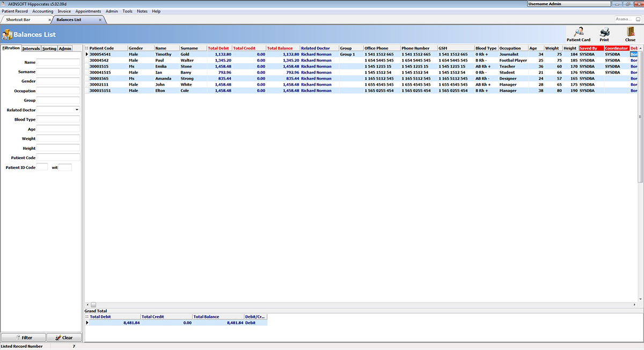The image size is (644, 350).
Task: Select the Admin tab in filter panel
Action: [x=65, y=48]
